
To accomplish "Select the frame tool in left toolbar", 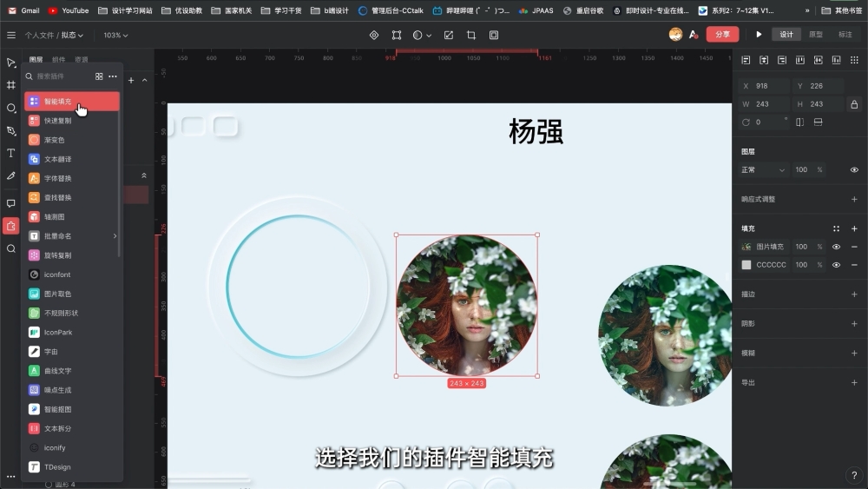I will click(x=11, y=85).
